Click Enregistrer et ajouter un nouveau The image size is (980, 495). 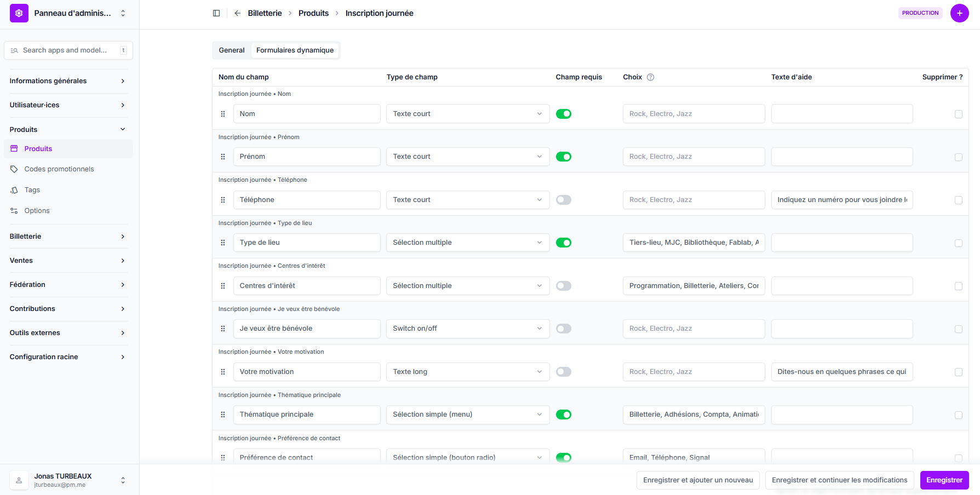697,480
